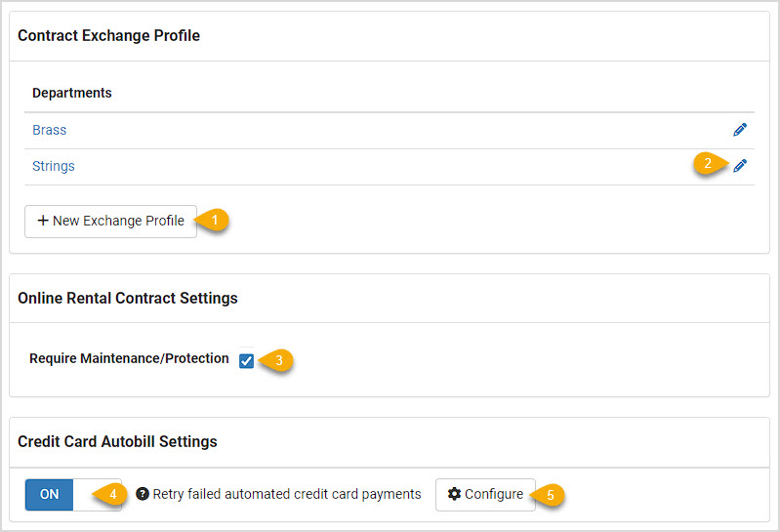Screen dimensions: 780x532
Task: Click the gear icon on Configure
Action: coord(454,494)
